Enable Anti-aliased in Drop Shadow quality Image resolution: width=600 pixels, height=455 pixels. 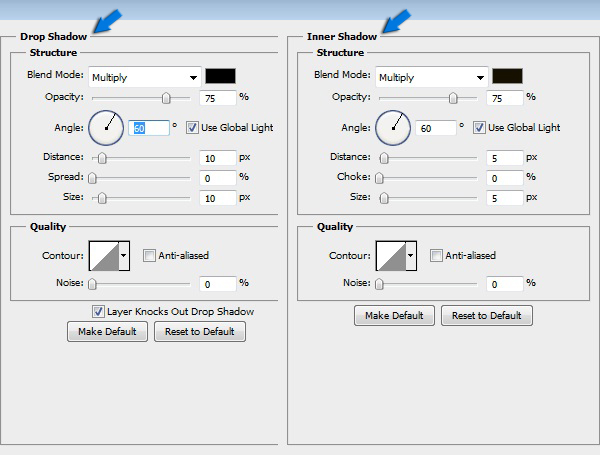click(x=150, y=256)
